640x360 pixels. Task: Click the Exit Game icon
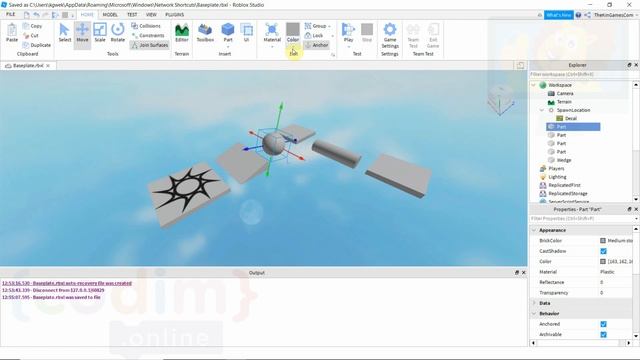pyautogui.click(x=433, y=35)
